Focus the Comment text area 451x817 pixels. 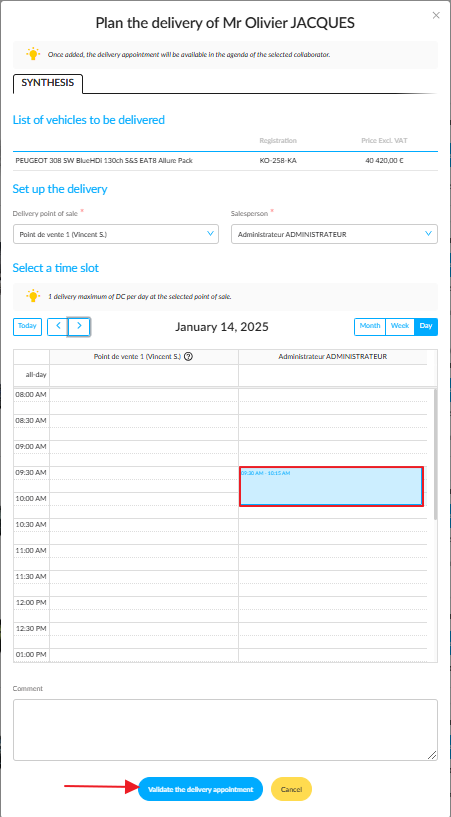225,729
